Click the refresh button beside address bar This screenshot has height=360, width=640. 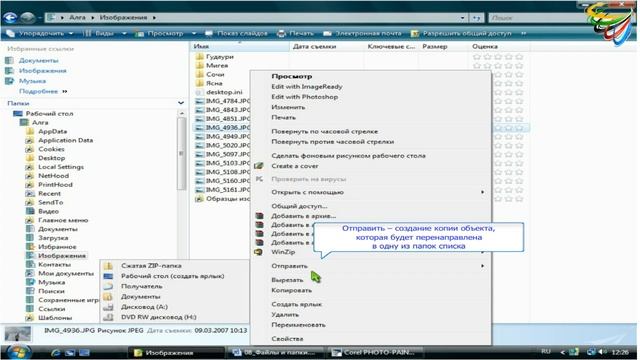[477, 18]
